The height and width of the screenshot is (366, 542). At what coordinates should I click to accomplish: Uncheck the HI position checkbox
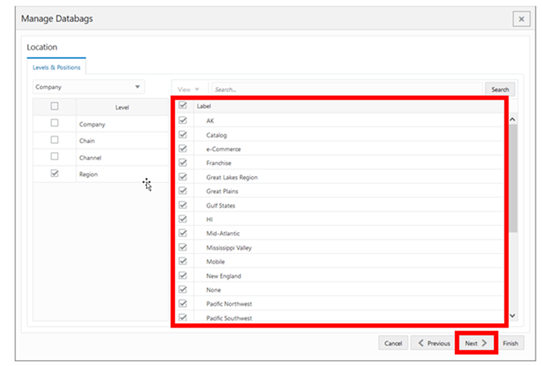click(183, 219)
